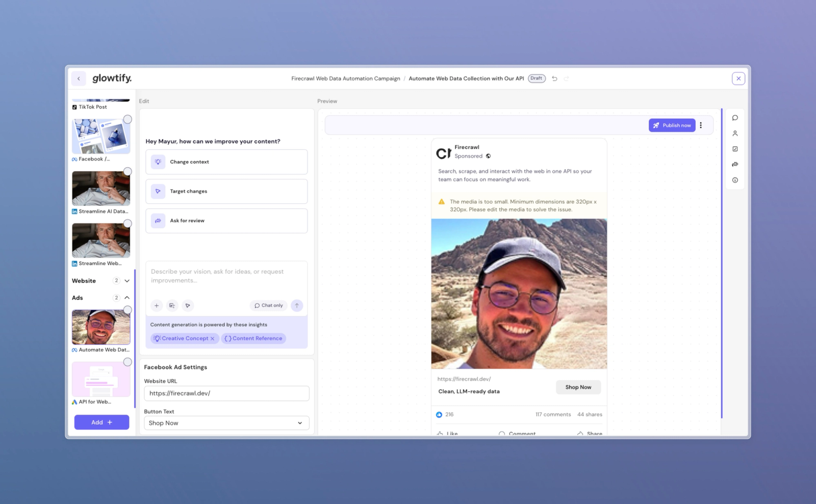Click the globe icon beside Sponsored

tap(488, 156)
